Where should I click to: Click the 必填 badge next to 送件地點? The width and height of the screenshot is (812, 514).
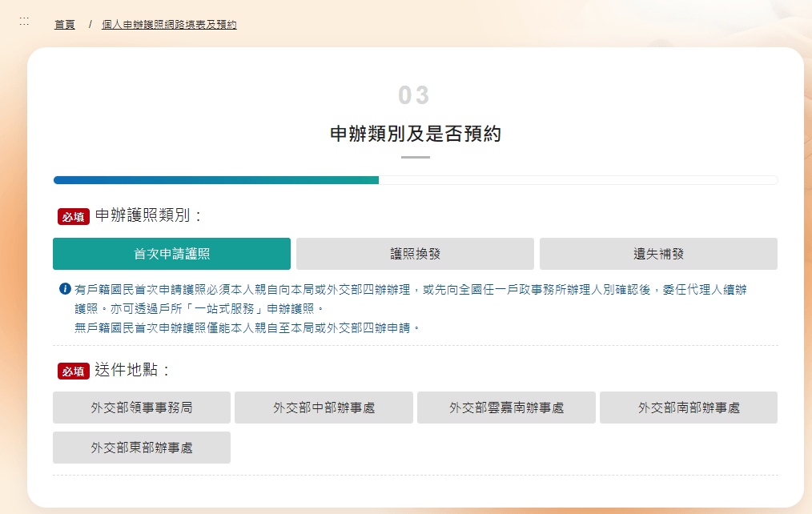(x=74, y=371)
